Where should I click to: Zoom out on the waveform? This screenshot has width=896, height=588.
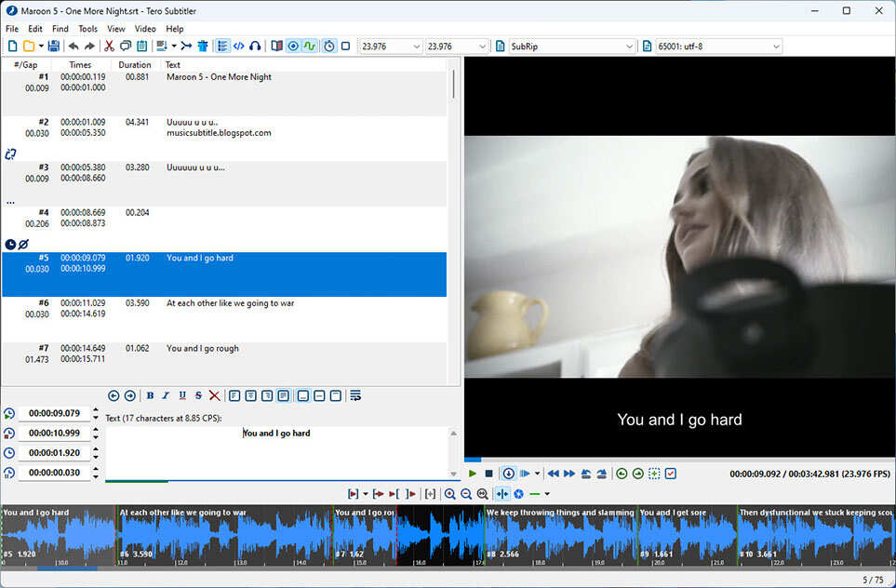(466, 494)
